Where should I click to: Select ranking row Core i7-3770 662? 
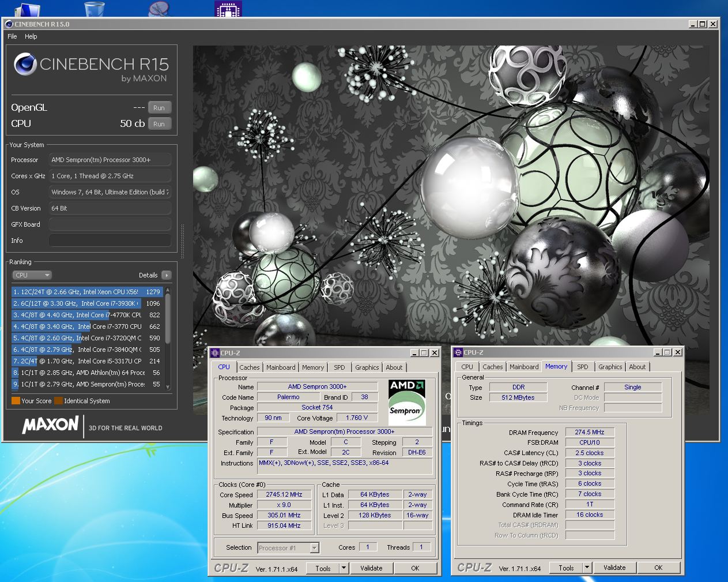(x=87, y=326)
